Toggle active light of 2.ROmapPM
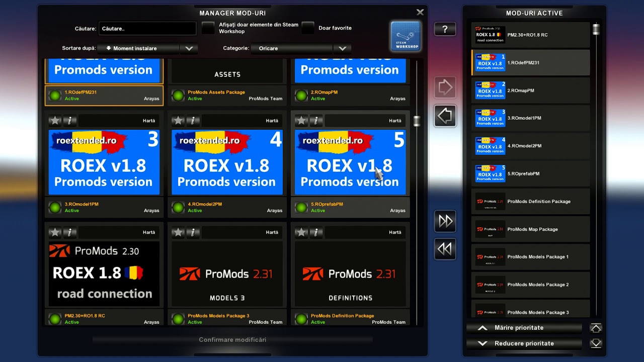 (301, 95)
